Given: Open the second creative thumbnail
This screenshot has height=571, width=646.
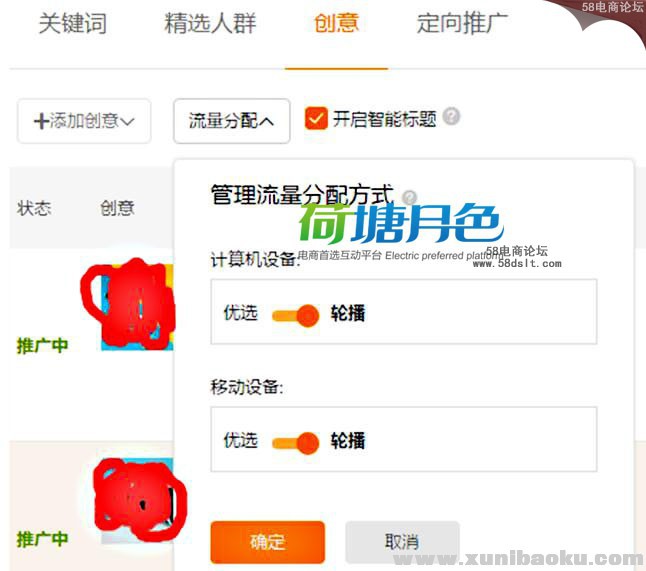Looking at the screenshot, I should pyautogui.click(x=137, y=501).
